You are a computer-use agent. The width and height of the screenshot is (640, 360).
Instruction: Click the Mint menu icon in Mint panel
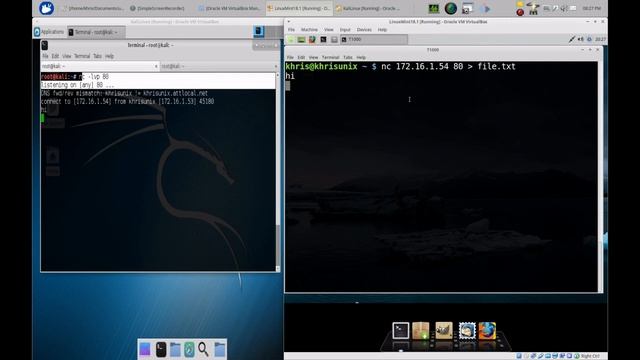pos(291,40)
